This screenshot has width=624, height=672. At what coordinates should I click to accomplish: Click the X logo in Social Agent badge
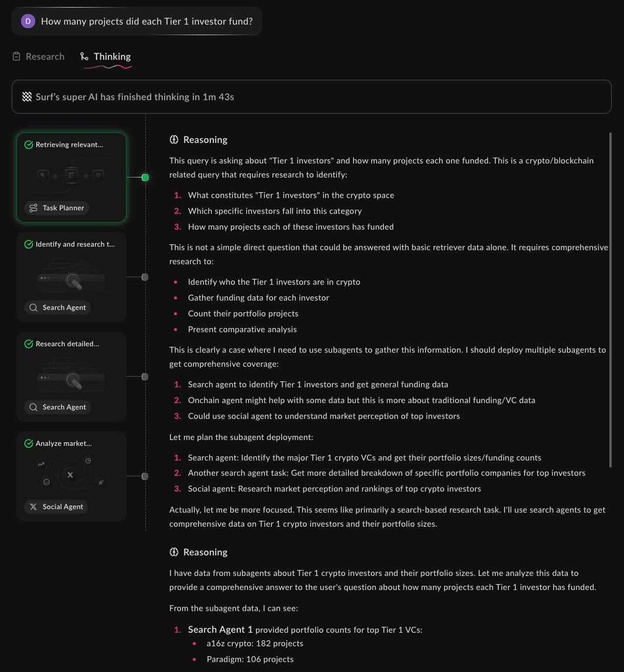tap(33, 507)
